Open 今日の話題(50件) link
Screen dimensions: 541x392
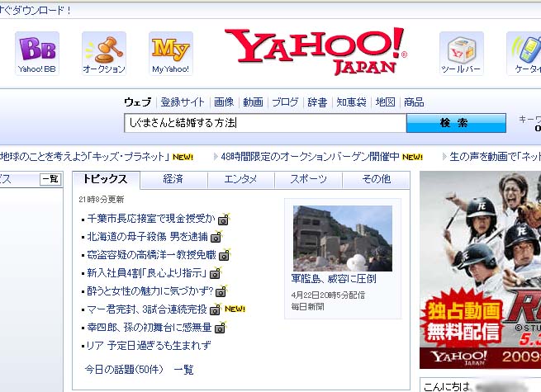(x=124, y=370)
